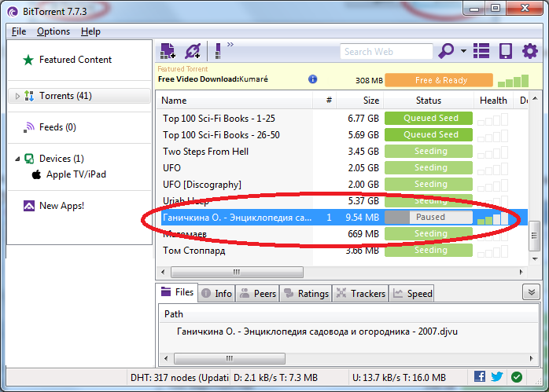Expand the Torrents (41) tree arrow
This screenshot has width=549, height=392.
[17, 96]
